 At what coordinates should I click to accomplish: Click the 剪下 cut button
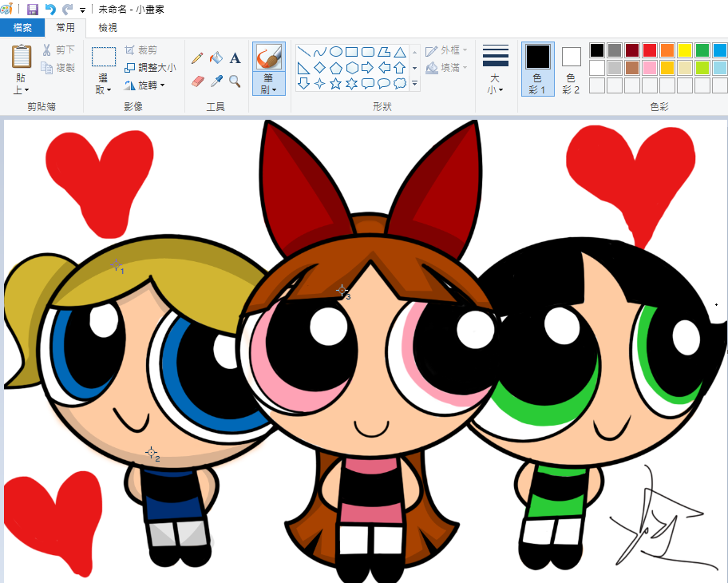[x=58, y=50]
